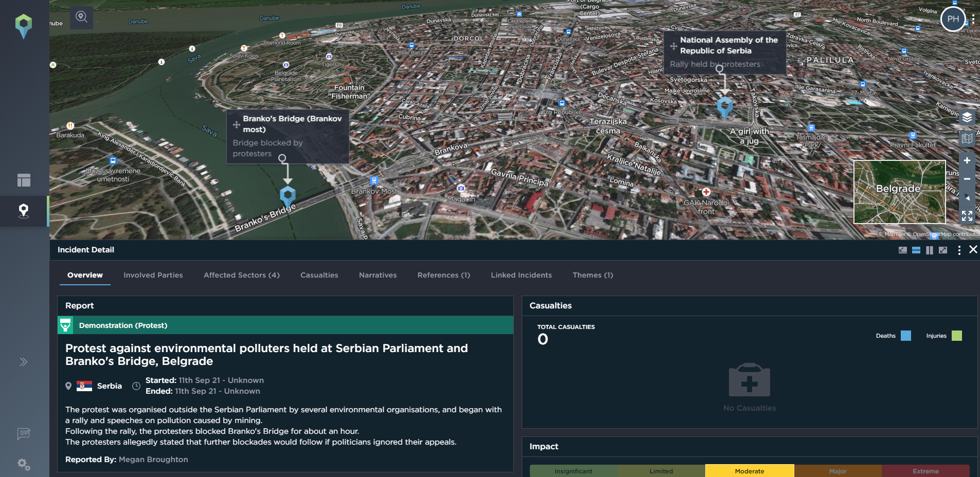Click the Brankov Most transit stop icon
980x477 pixels.
374,181
